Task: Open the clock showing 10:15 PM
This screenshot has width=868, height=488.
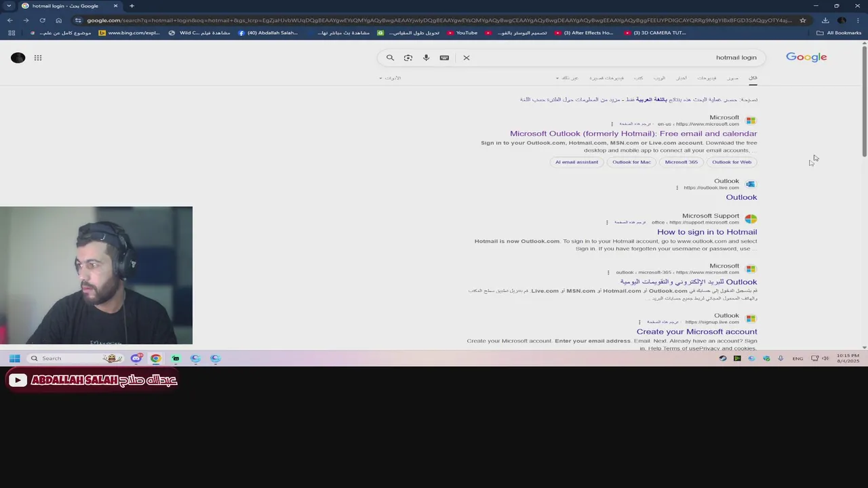Action: click(848, 359)
